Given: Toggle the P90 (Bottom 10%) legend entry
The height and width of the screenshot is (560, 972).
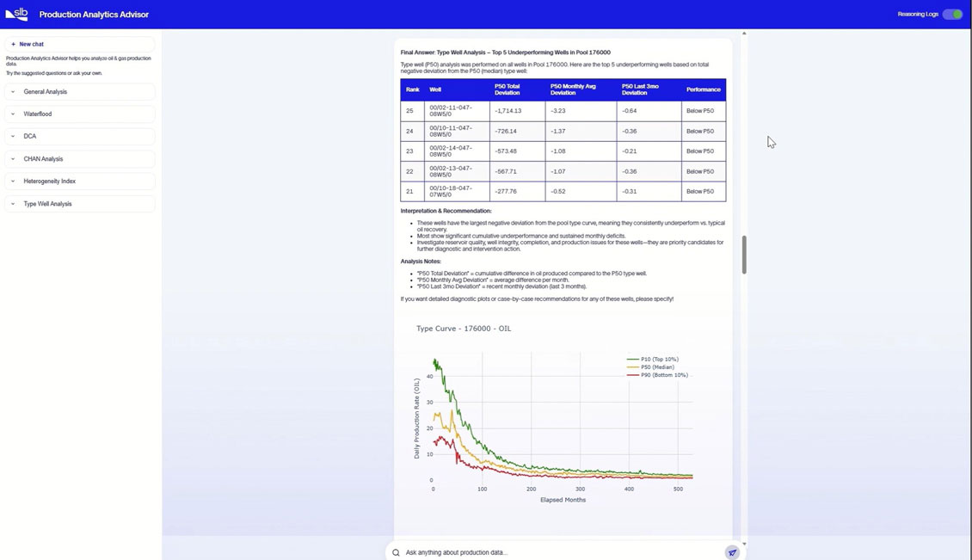Looking at the screenshot, I should pos(657,375).
